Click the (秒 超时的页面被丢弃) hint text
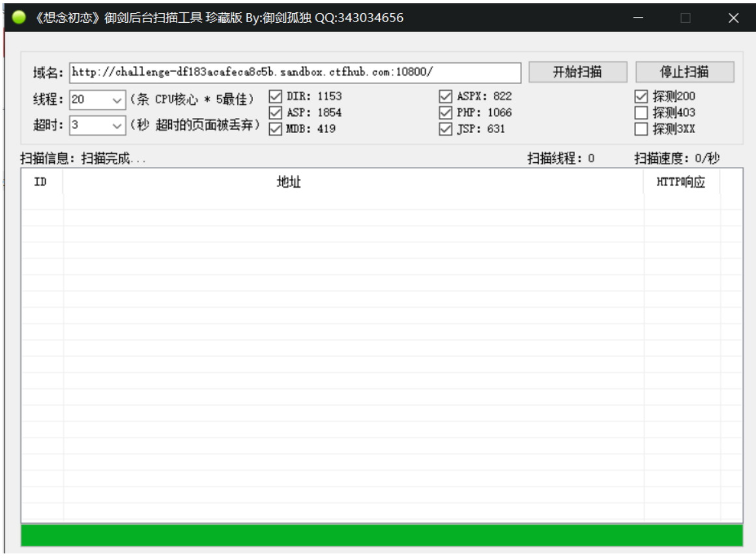This screenshot has width=756, height=558. 196,125
